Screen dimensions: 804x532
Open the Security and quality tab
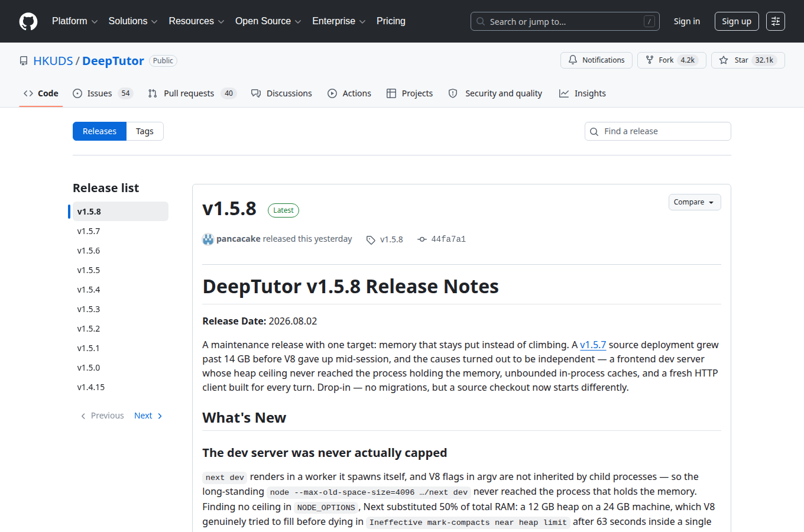[495, 93]
